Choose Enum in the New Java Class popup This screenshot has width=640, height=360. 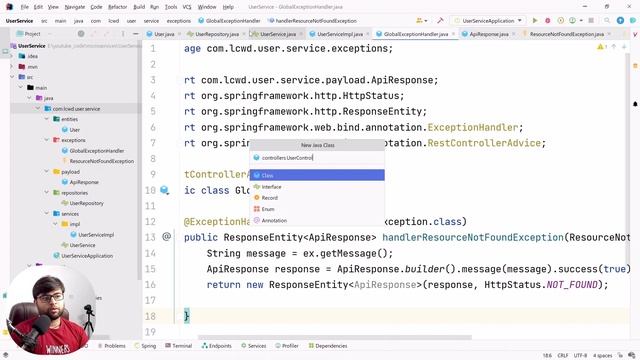(x=317, y=209)
